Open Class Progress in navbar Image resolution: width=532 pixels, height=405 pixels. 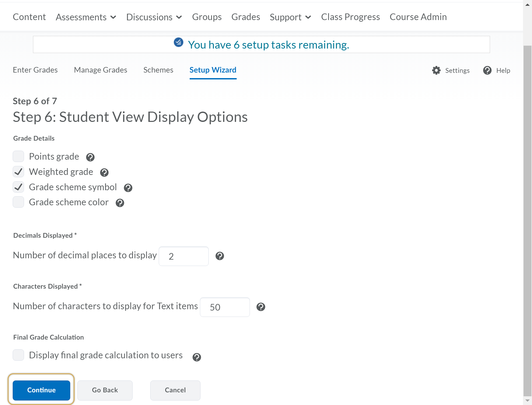tap(351, 17)
